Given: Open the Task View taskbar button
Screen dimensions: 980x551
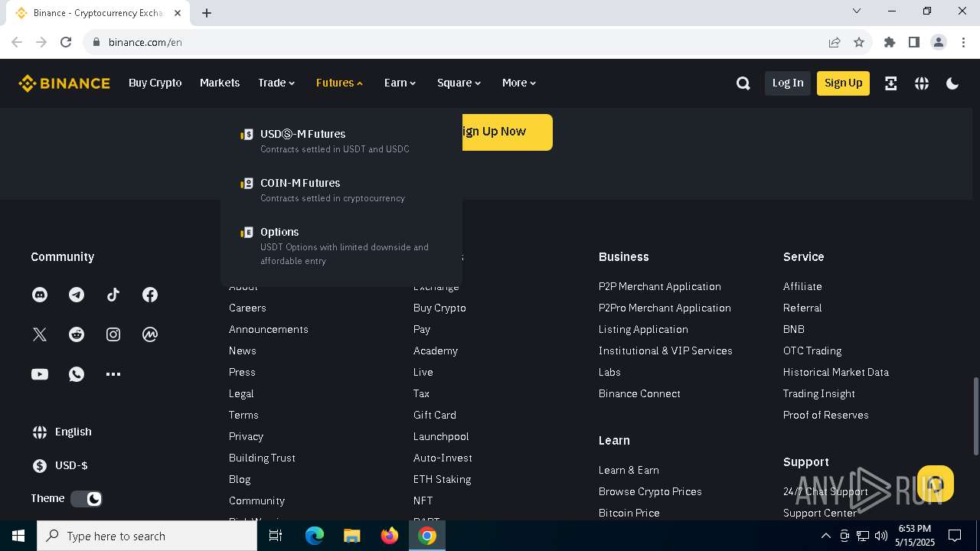Looking at the screenshot, I should (276, 536).
